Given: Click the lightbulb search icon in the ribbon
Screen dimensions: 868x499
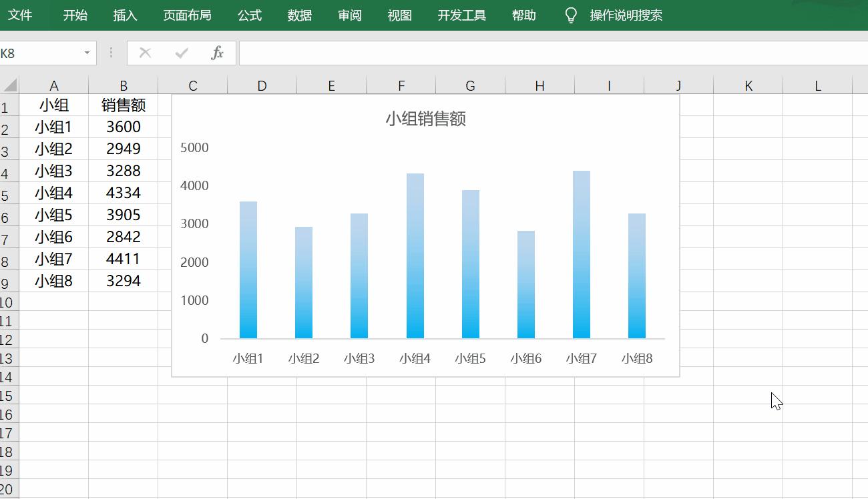Looking at the screenshot, I should click(x=570, y=15).
